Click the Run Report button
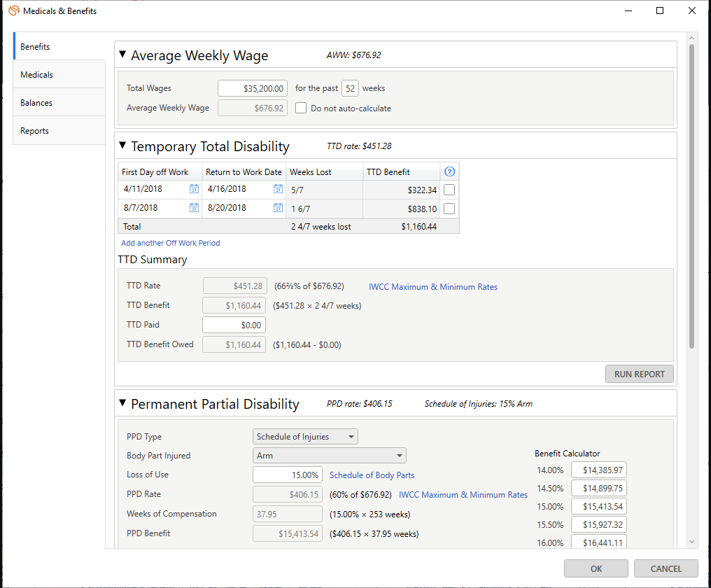 (x=639, y=374)
